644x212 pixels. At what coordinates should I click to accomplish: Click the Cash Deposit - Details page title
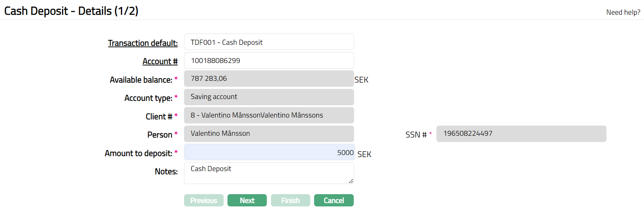coord(71,11)
